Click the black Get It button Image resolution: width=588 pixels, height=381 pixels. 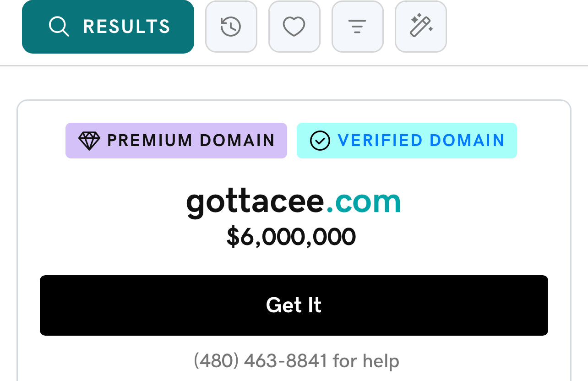294,305
